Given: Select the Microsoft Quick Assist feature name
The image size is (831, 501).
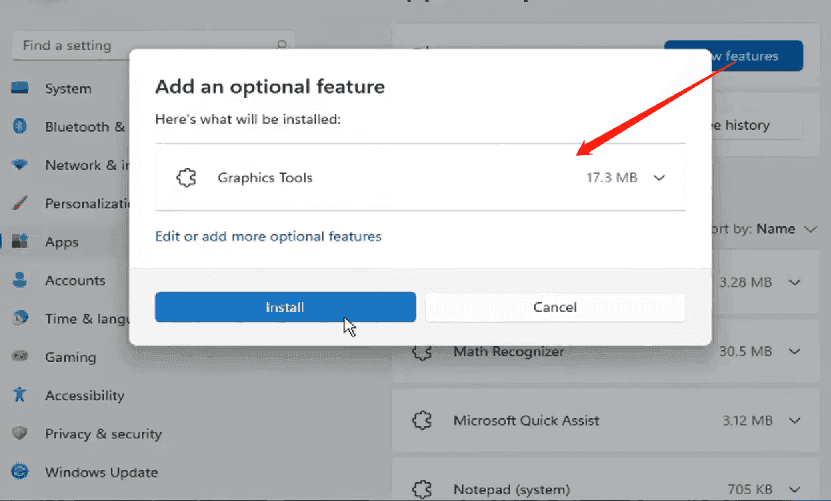Looking at the screenshot, I should pyautogui.click(x=526, y=420).
